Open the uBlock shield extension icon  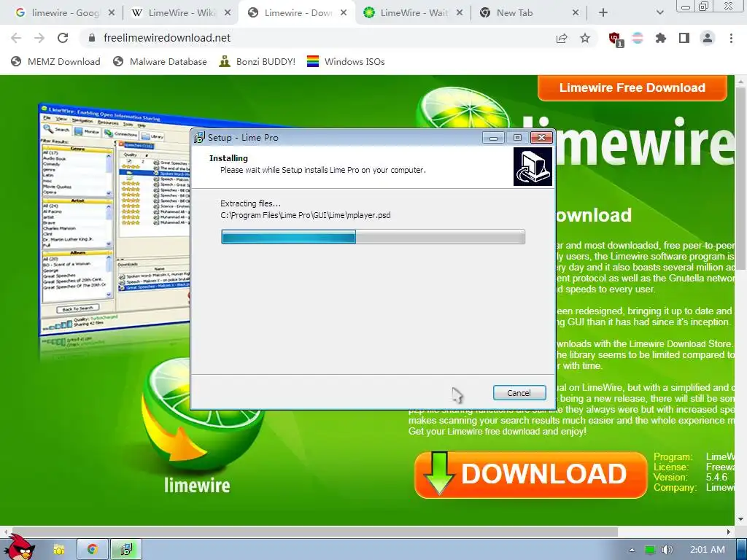click(616, 39)
